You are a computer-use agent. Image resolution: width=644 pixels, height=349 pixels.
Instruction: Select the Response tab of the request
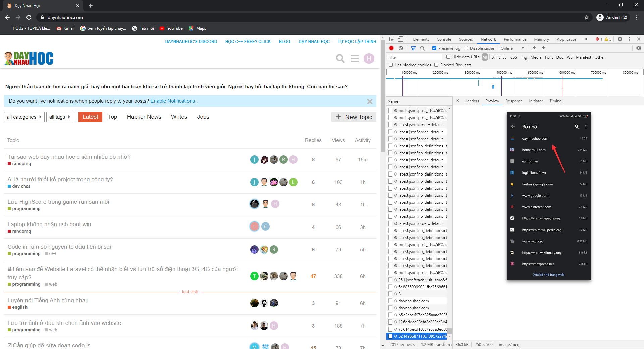pyautogui.click(x=514, y=101)
